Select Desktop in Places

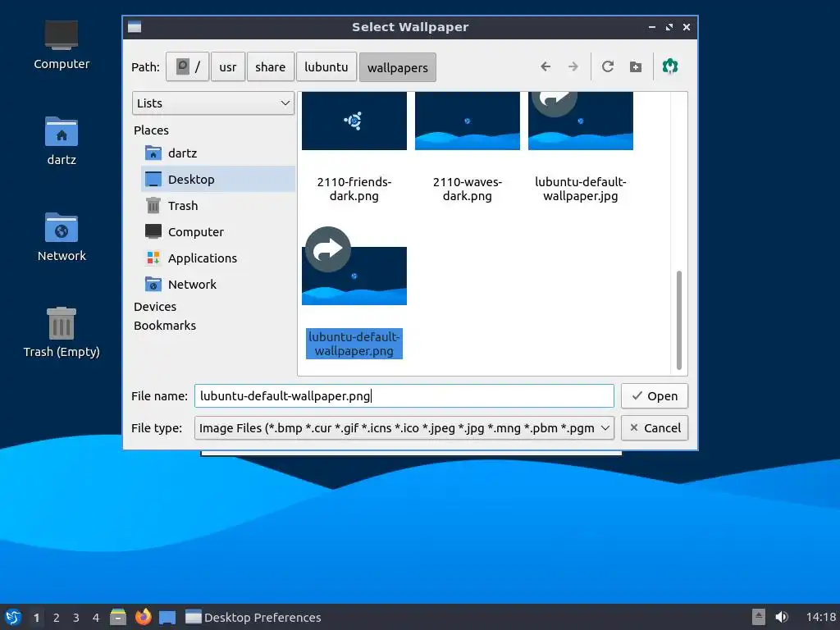click(218, 180)
